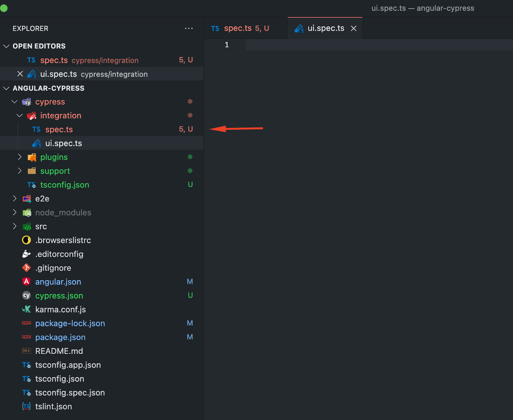Screen dimensions: 513x420
Task: Click node_modules folder icon
Action: pyautogui.click(x=27, y=212)
